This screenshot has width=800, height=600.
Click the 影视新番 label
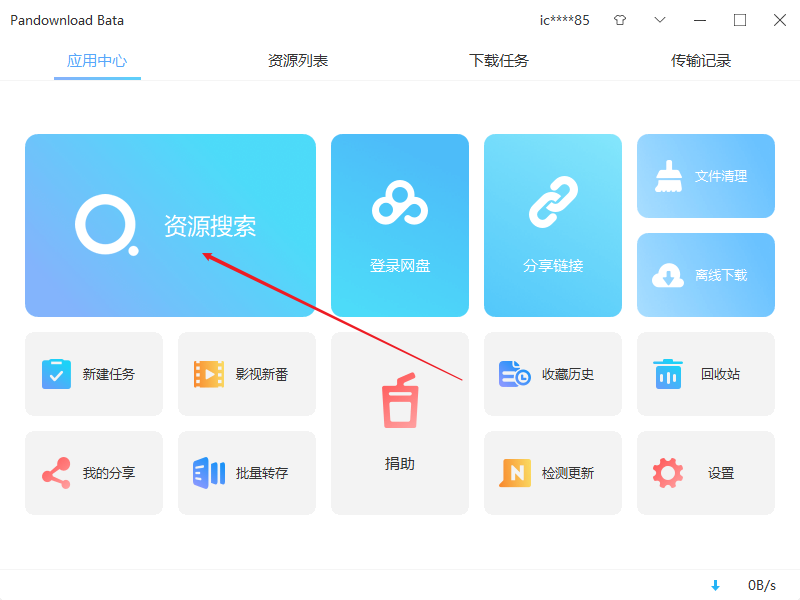click(x=262, y=374)
